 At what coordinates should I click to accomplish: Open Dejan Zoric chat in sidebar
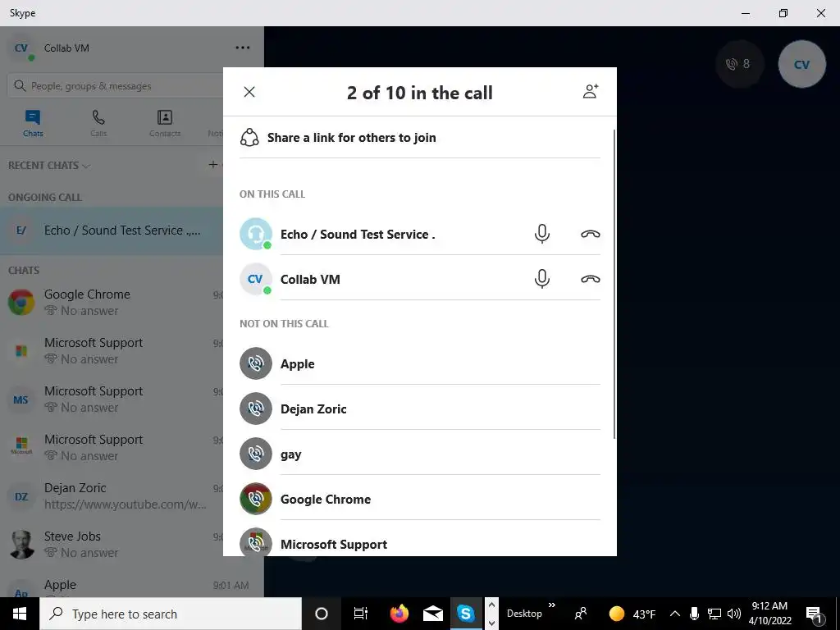pos(112,495)
